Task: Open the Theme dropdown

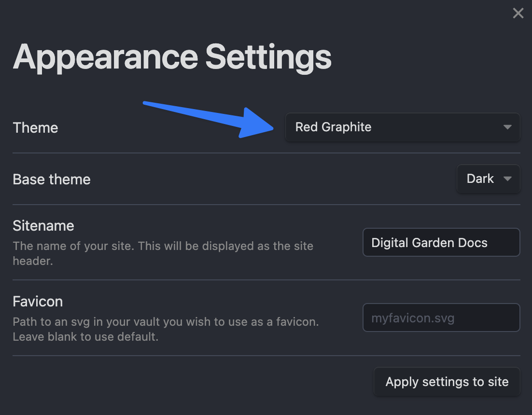Action: click(402, 127)
